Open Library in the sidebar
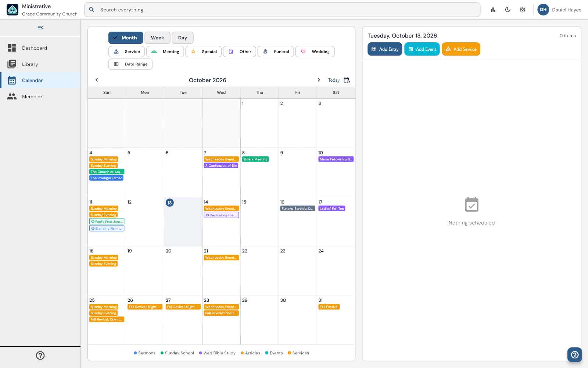Viewport: 588px width, 368px height. (x=40, y=64)
